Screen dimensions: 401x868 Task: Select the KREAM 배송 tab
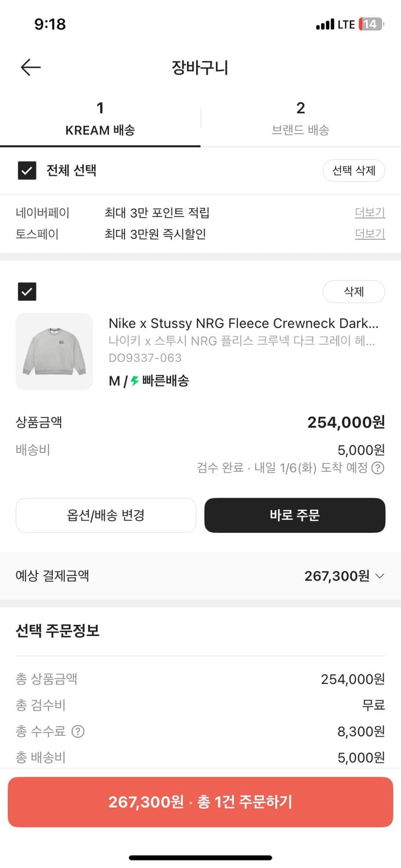coord(100,119)
